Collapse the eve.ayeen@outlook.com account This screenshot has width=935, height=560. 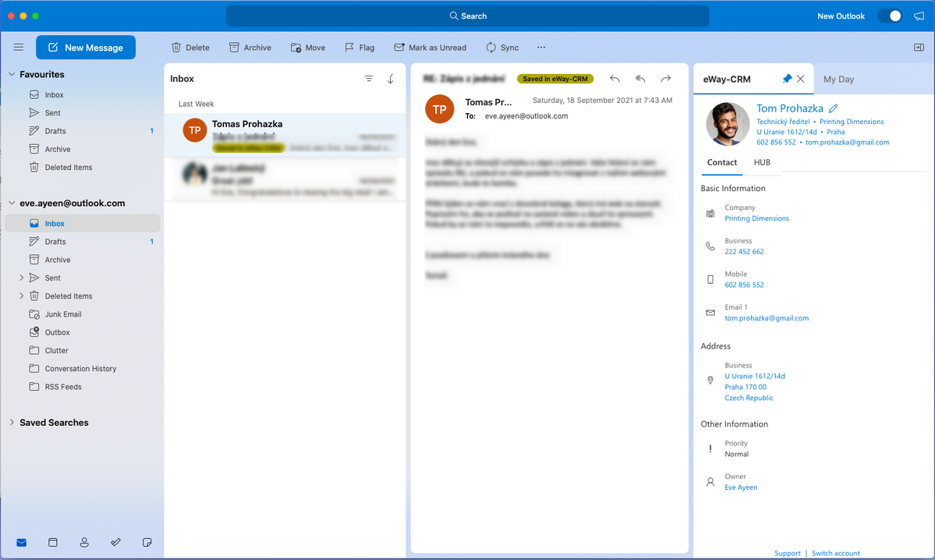click(x=12, y=204)
